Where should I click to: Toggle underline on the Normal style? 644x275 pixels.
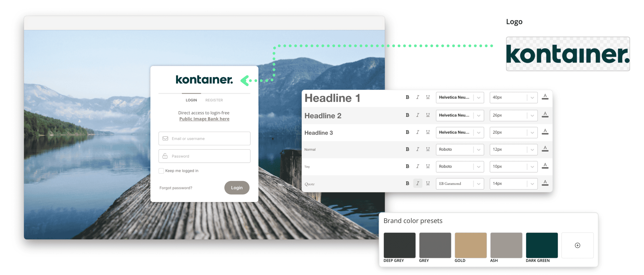pos(428,149)
